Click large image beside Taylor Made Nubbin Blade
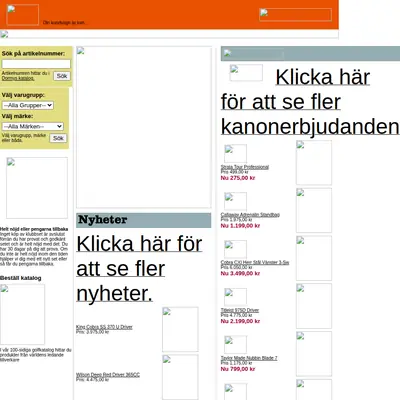 click(x=314, y=354)
